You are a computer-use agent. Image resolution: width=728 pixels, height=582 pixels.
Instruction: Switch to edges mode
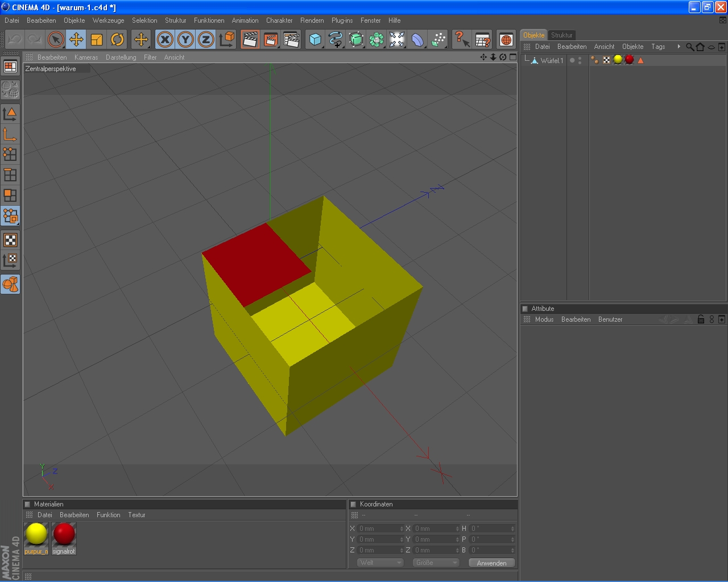coord(10,175)
